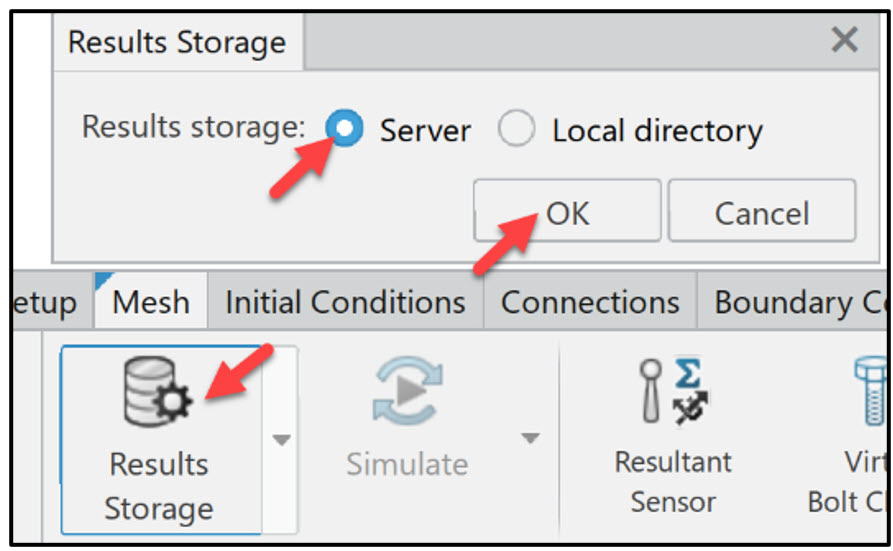Switch to the partially visible Setup tab
The height and width of the screenshot is (551, 893).
[x=45, y=302]
